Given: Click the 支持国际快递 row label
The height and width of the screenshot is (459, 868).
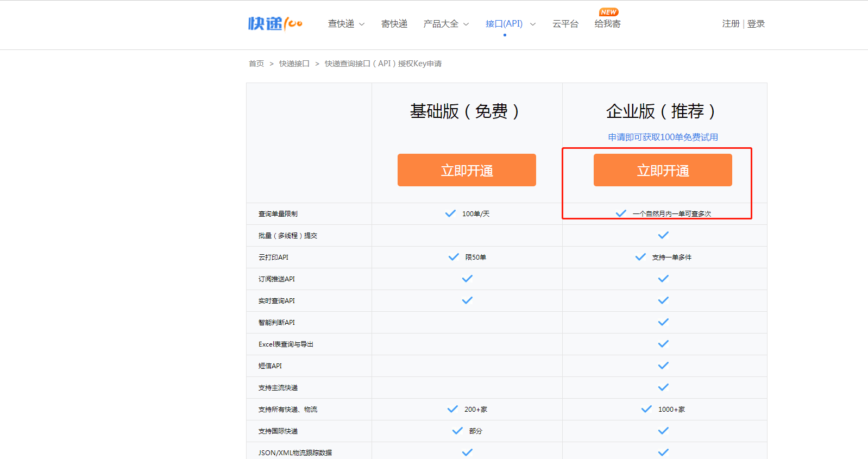Looking at the screenshot, I should pyautogui.click(x=278, y=431).
